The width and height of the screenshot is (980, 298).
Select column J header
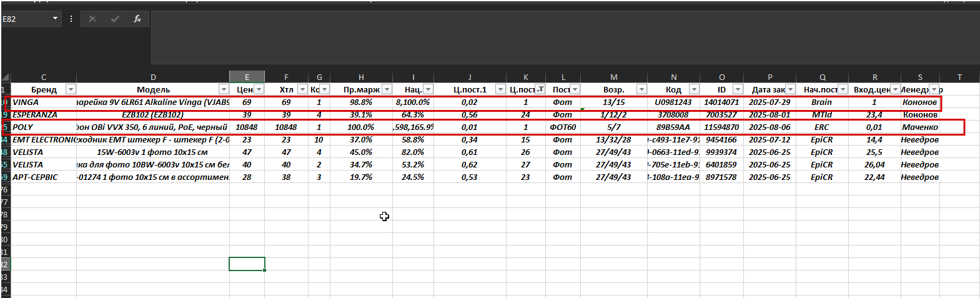(x=470, y=77)
